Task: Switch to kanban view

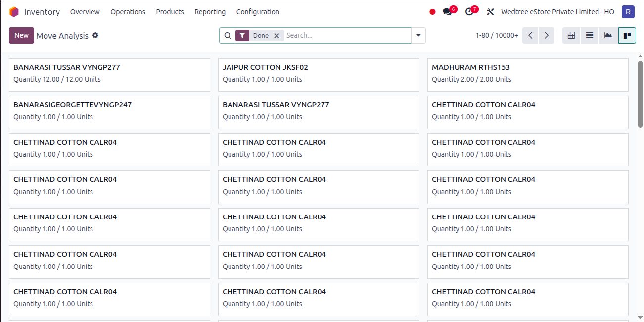Action: 627,35
